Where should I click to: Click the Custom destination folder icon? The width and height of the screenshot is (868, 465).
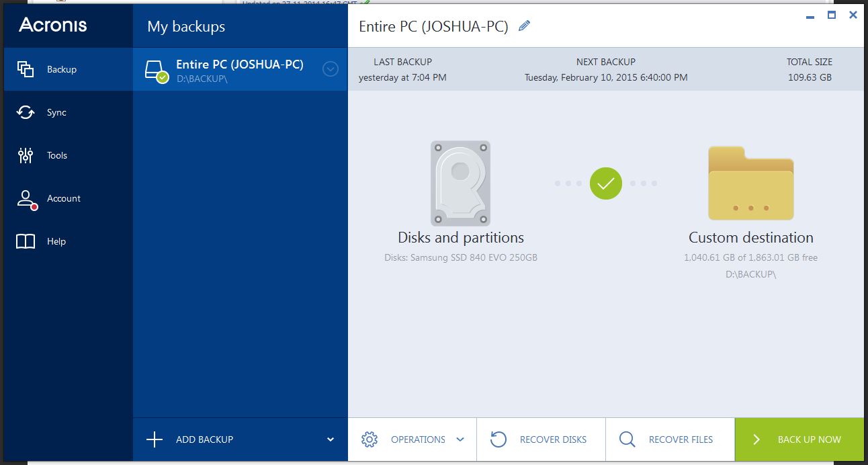[750, 183]
